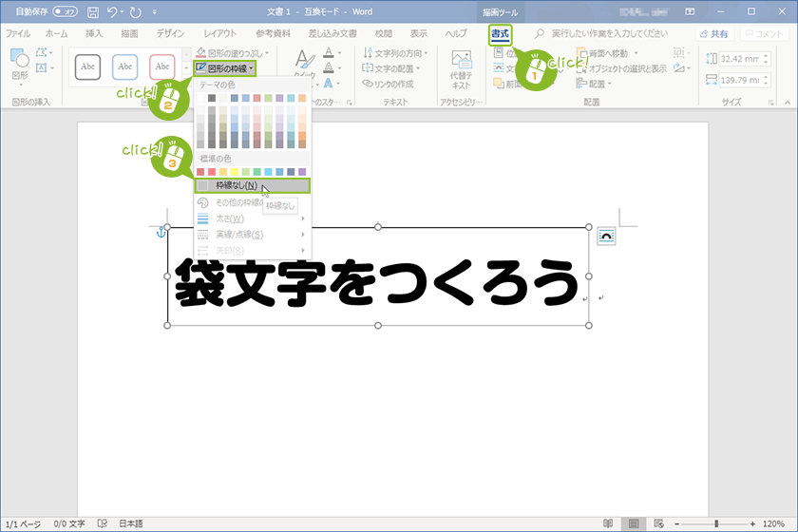Switch to the レイアウト tab
The width and height of the screenshot is (798, 532).
tap(219, 33)
